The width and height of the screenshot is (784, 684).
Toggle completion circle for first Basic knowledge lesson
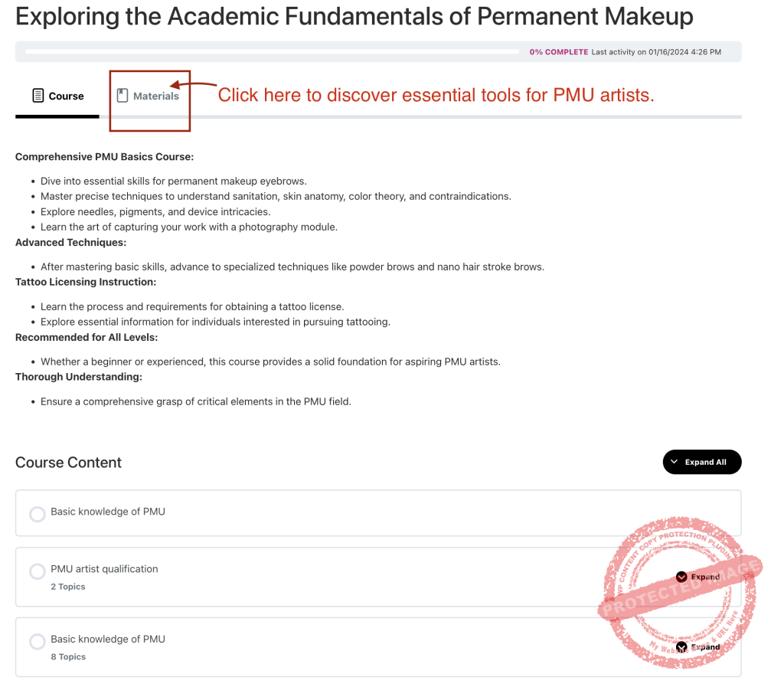[x=37, y=514]
